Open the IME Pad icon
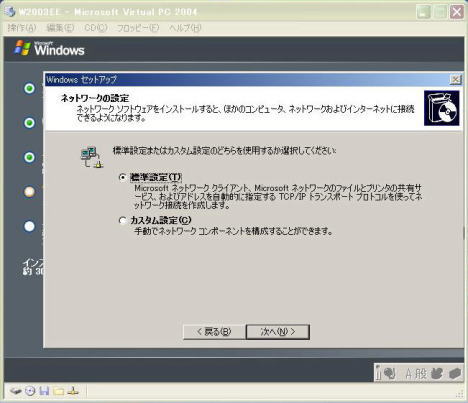This screenshot has height=403, width=468. click(x=436, y=373)
